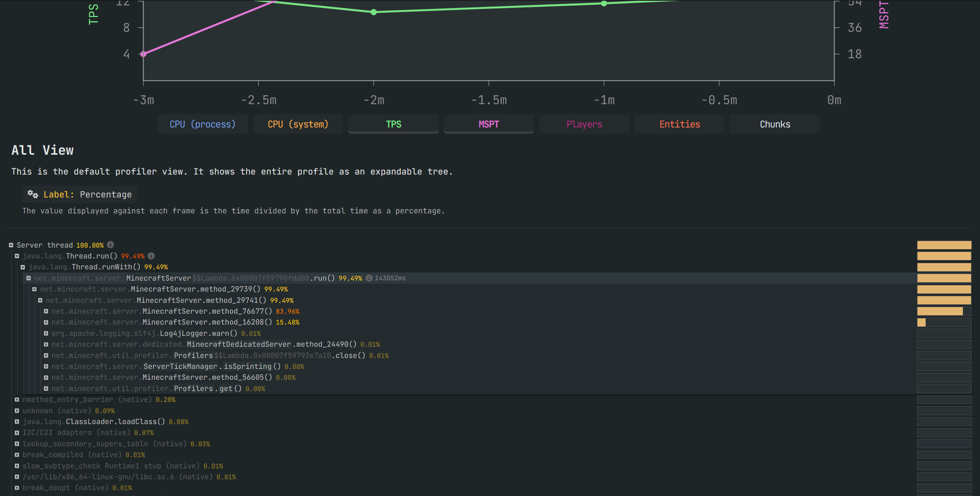Click the gear icon next to Label: Percentage
Viewport: 980px width, 496px height.
point(33,194)
